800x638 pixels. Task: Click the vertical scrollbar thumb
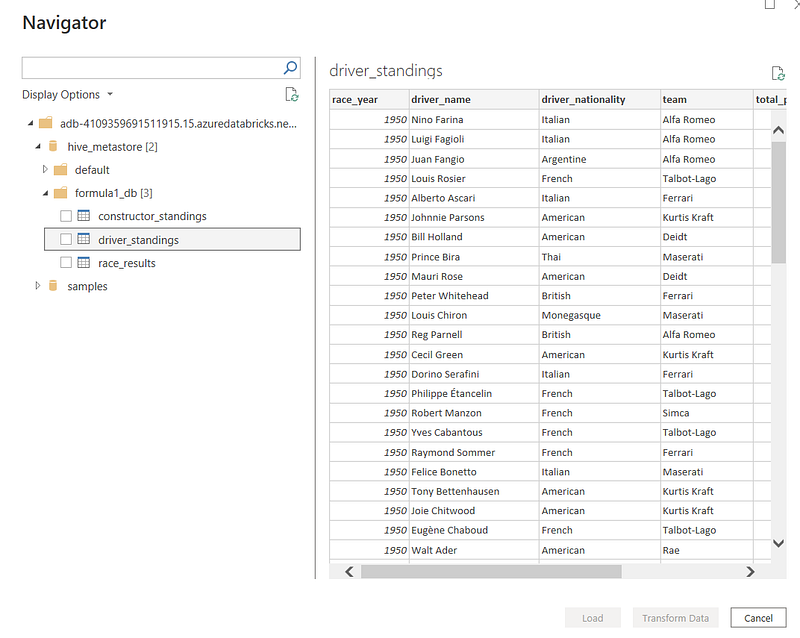tap(779, 202)
